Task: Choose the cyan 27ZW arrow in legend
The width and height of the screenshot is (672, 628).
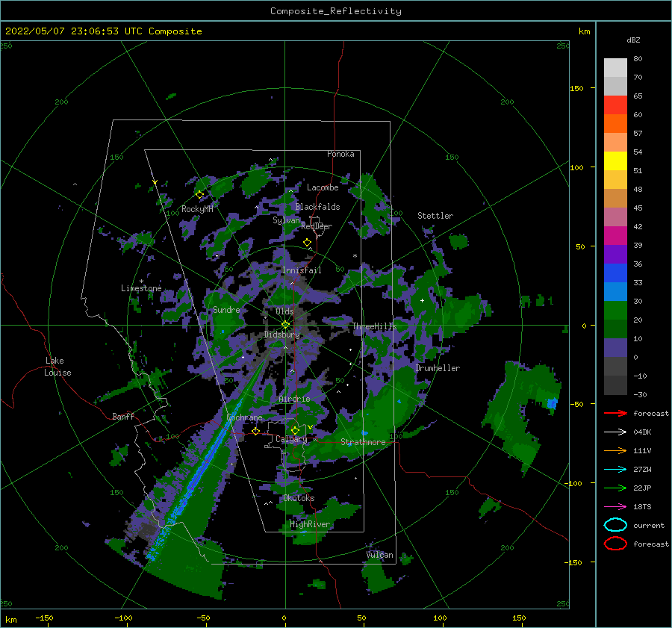Action: (615, 470)
